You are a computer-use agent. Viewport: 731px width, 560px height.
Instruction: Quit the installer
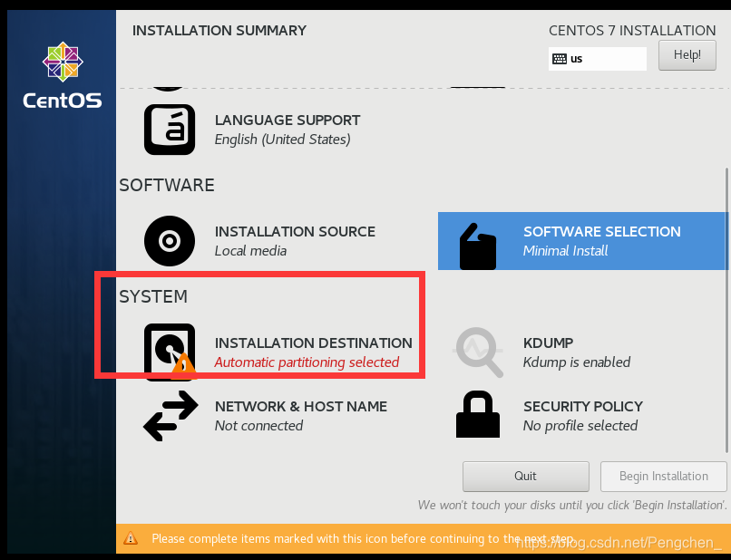(x=526, y=476)
